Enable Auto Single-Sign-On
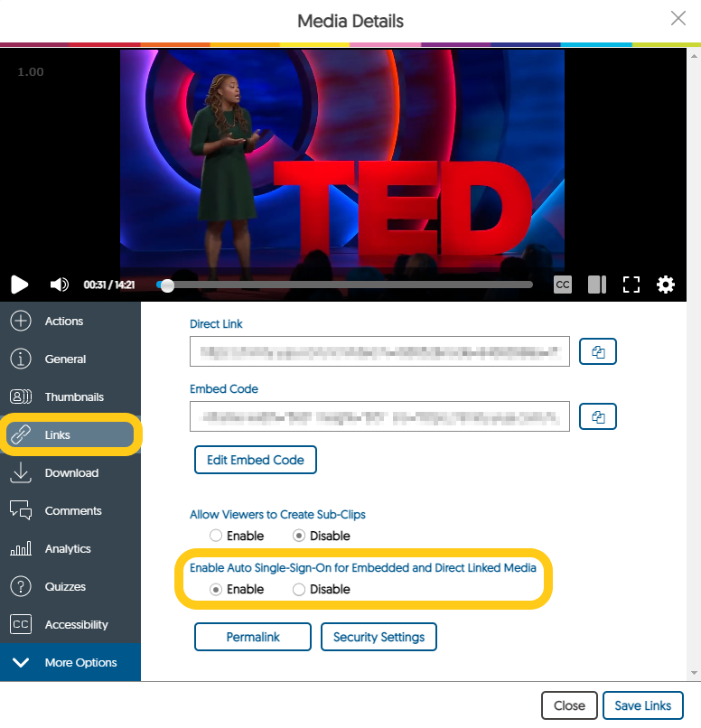Image resolution: width=701 pixels, height=728 pixels. coord(216,589)
